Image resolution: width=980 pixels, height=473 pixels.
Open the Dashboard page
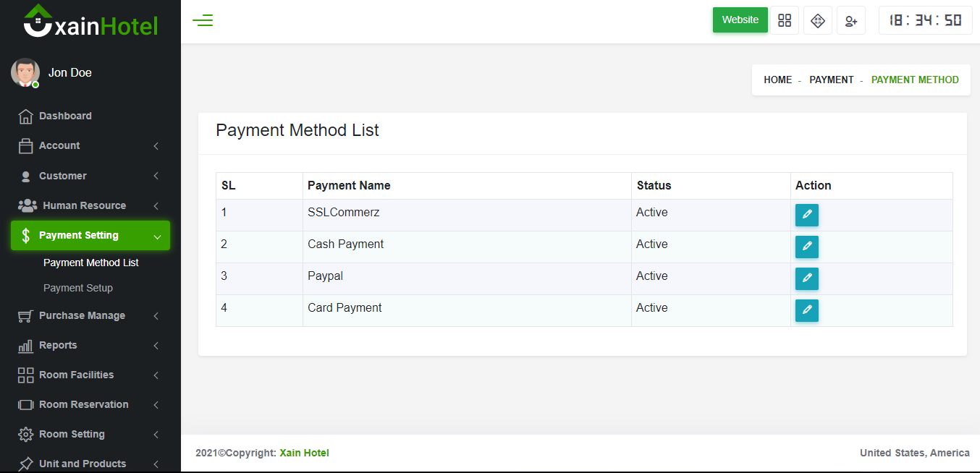coord(65,116)
